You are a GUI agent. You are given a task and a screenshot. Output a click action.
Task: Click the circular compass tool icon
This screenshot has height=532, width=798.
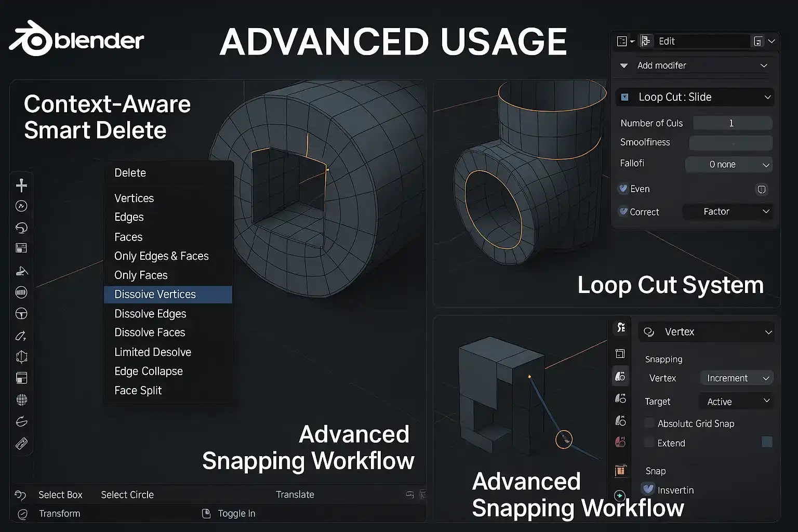point(21,206)
